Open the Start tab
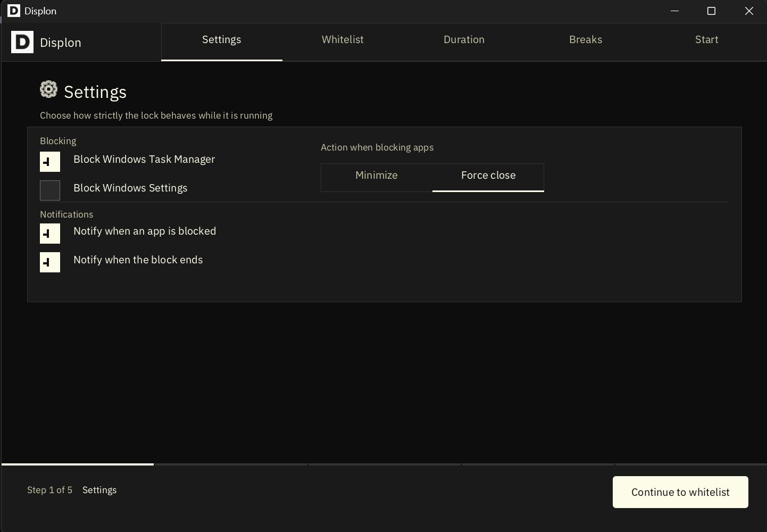The image size is (767, 532). tap(706, 41)
